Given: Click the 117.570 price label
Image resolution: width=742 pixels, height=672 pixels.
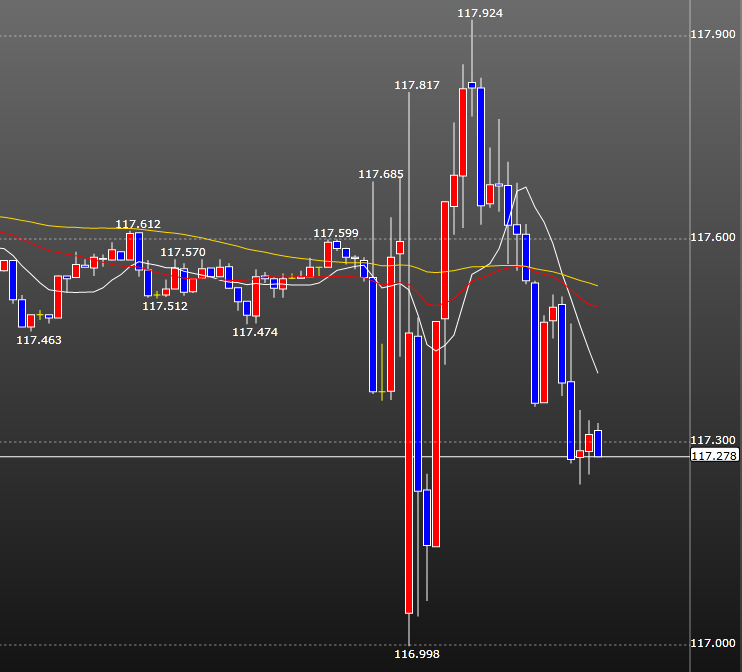Looking at the screenshot, I should click(183, 252).
